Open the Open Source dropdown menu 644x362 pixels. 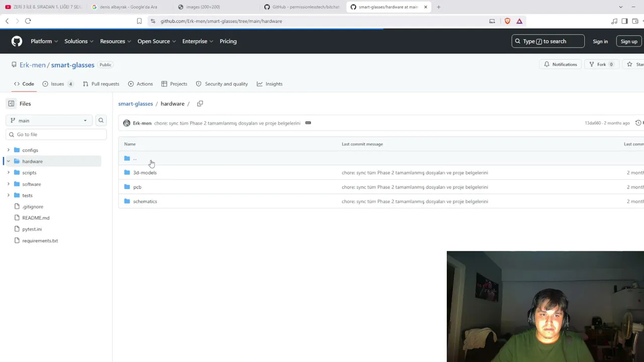pyautogui.click(x=157, y=41)
